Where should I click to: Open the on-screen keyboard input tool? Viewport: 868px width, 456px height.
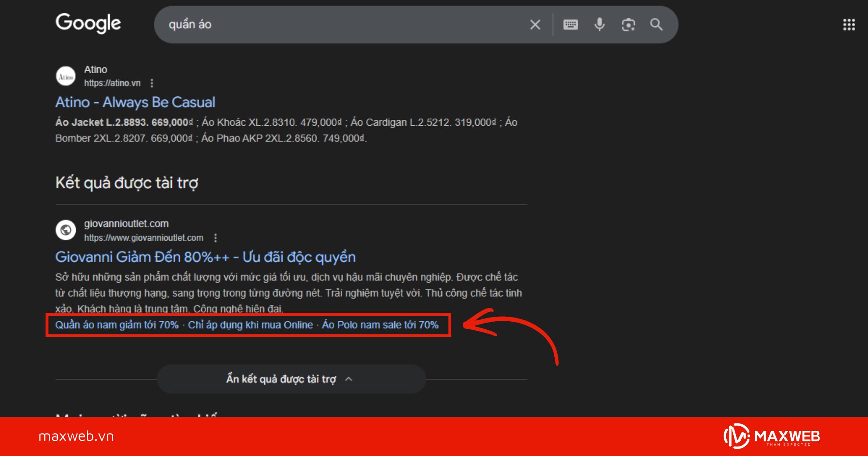570,25
